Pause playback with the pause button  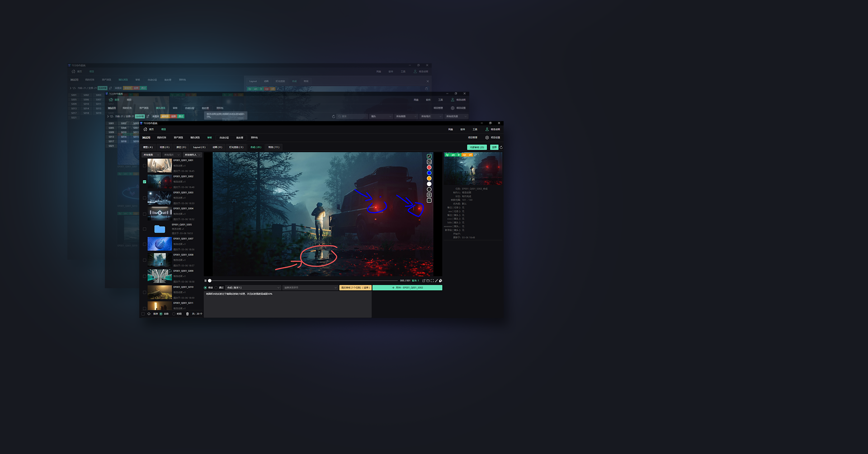pos(205,281)
